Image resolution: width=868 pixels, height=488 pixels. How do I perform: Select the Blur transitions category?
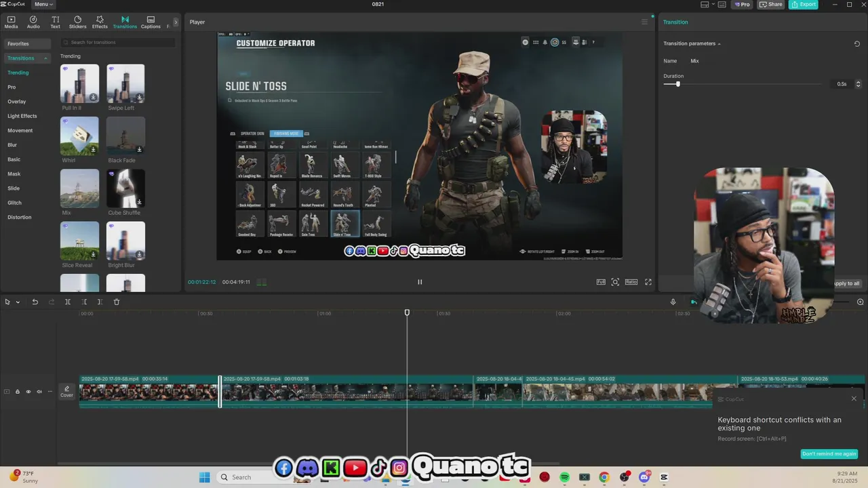coord(12,145)
